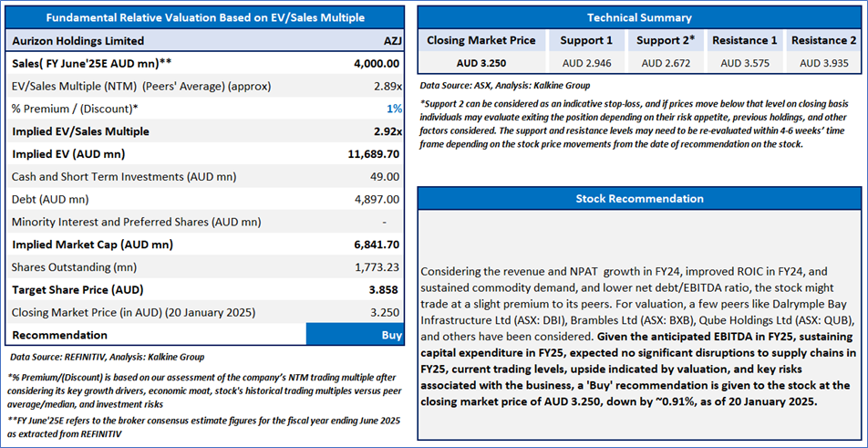868x448 pixels.
Task: Click the 'AUD 3.250' closing price cell
Action: (x=481, y=63)
